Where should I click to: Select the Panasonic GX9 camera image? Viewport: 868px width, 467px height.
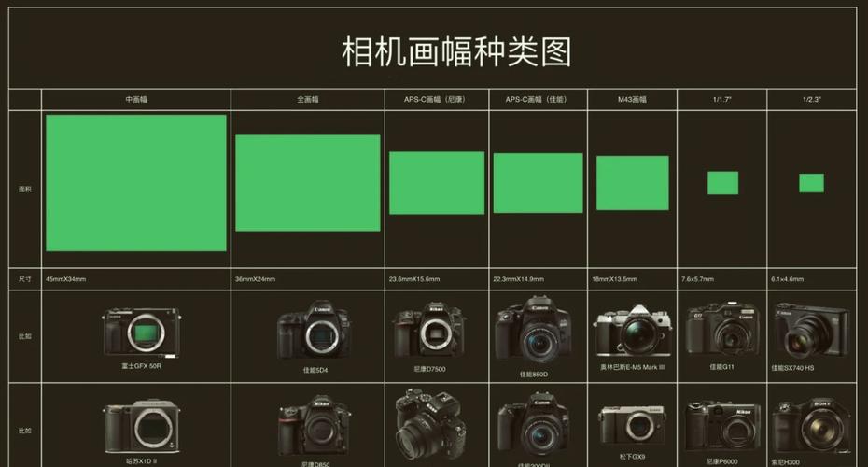tap(632, 427)
